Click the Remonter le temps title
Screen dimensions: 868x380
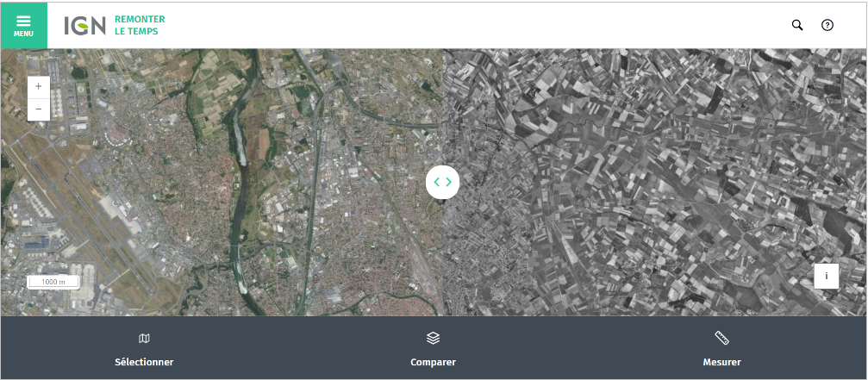click(140, 25)
